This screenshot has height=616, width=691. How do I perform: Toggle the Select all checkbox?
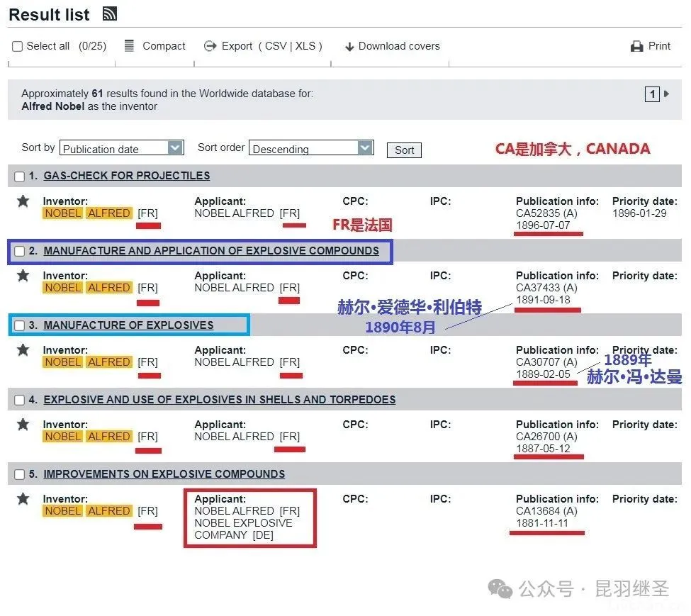18,47
